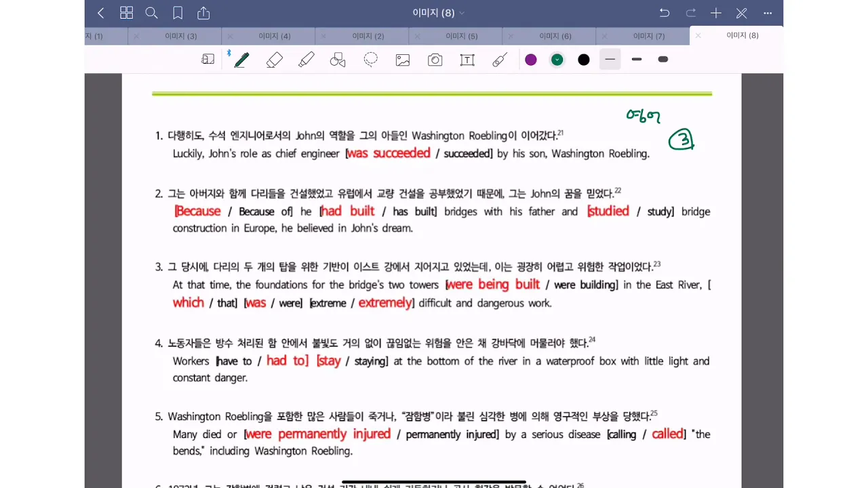Pick the black pen color
Viewport: 868px width, 488px height.
click(x=584, y=60)
